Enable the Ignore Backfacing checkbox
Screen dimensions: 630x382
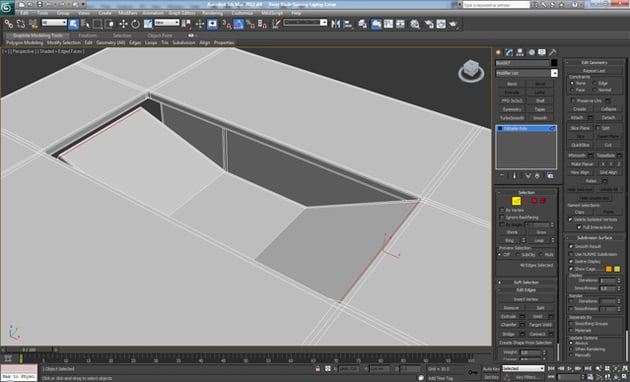coord(502,217)
